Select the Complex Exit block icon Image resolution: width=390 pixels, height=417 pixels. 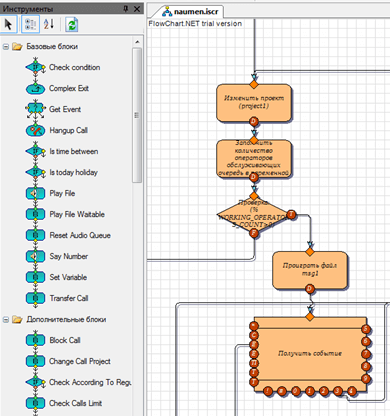[x=35, y=89]
